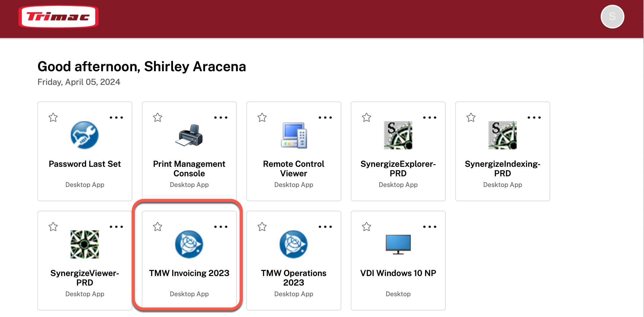Open ellipsis menu for SynergizeExplorer-PRD
This screenshot has width=644, height=317.
[430, 118]
